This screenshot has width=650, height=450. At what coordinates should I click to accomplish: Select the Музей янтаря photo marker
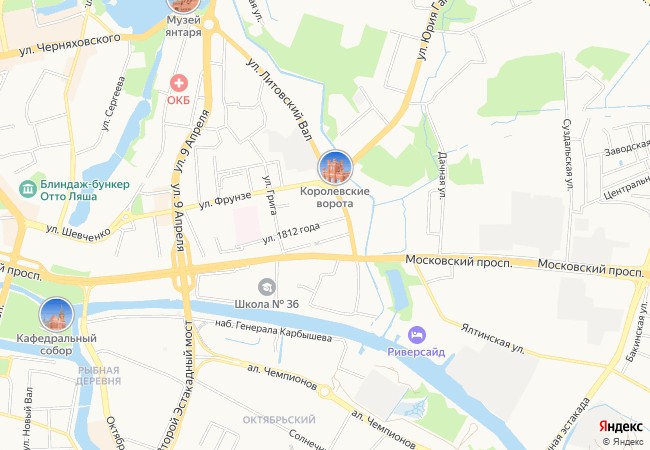(x=183, y=4)
